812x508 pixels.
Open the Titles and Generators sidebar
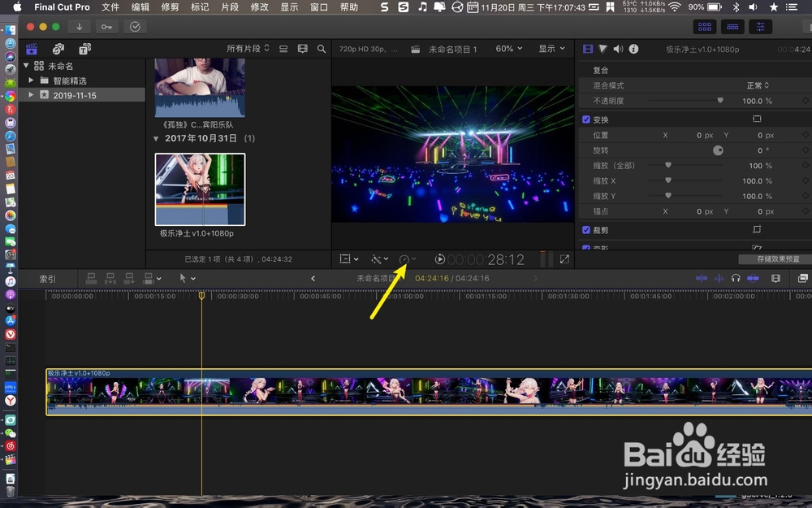[x=84, y=49]
